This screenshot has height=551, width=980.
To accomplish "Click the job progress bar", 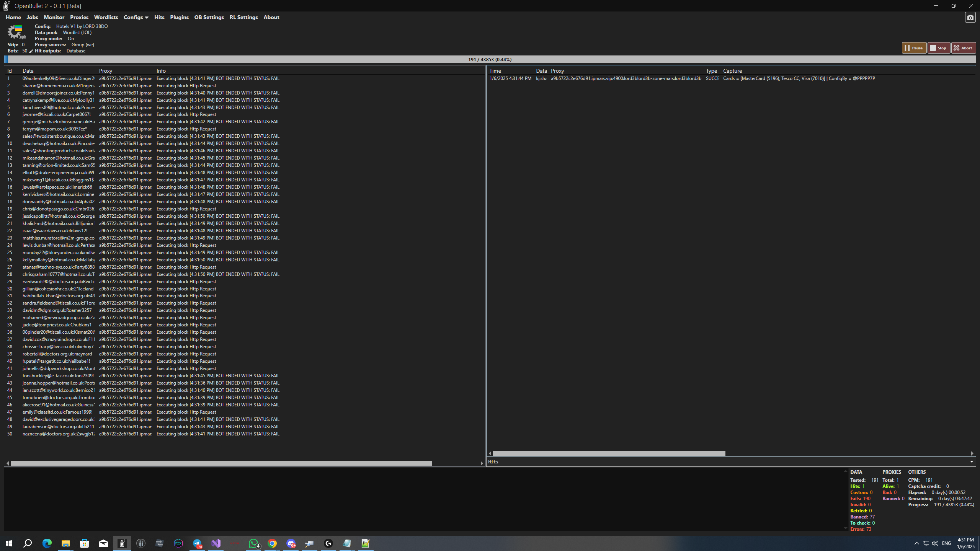I will tap(490, 59).
